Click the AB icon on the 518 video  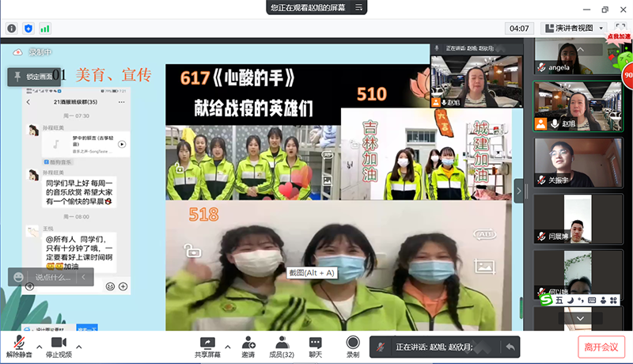484,234
